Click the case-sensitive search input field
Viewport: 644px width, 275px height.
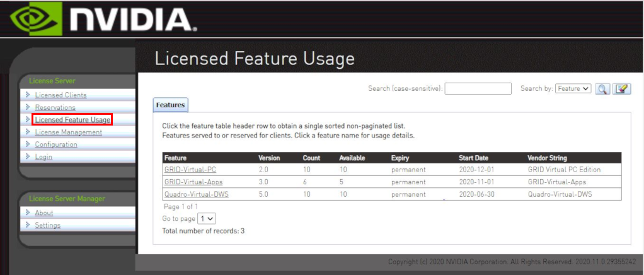click(478, 89)
